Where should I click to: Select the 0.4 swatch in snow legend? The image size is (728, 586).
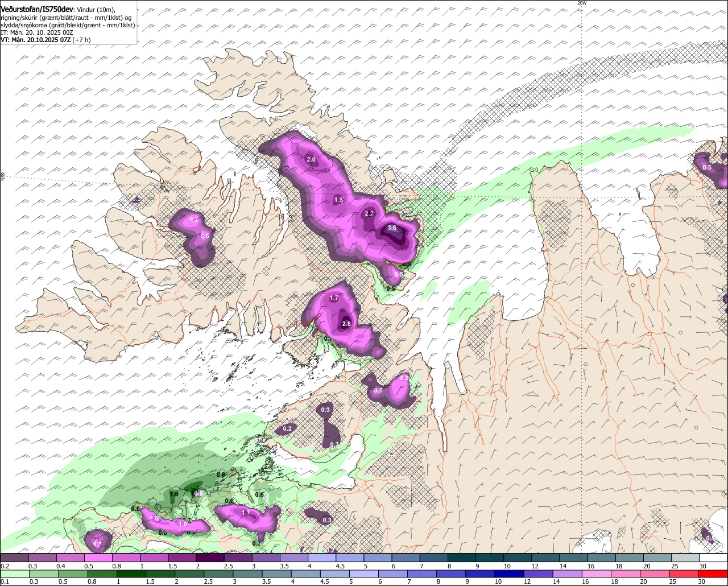70,558
